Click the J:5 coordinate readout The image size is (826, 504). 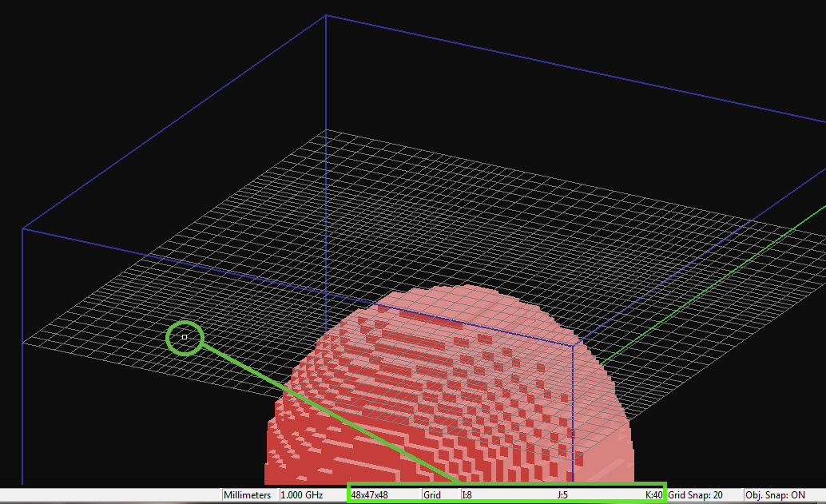[564, 494]
